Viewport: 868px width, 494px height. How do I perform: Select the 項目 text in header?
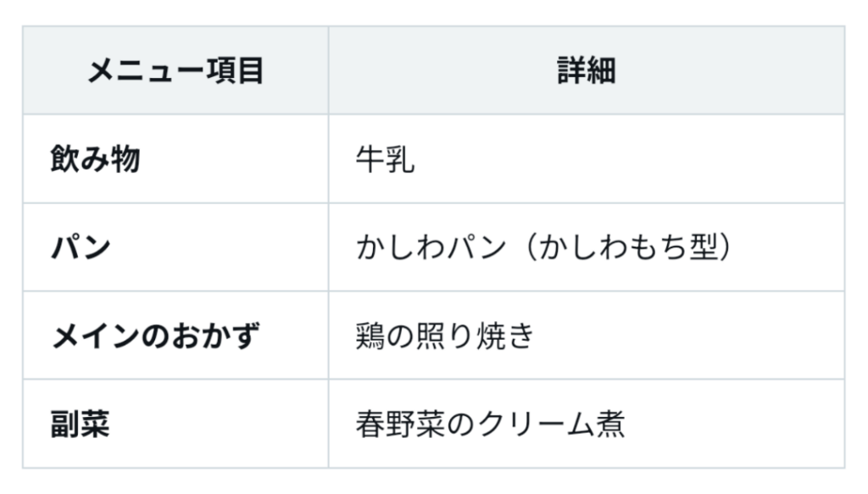(234, 71)
